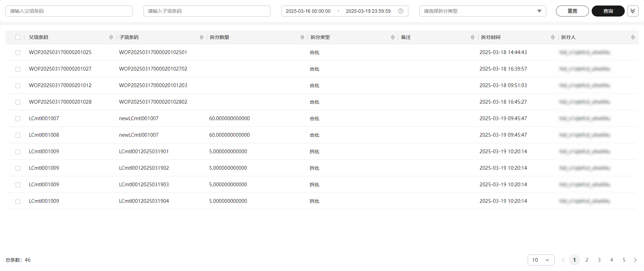Click timestamp 2025-03-18 16:45:27
This screenshot has width=644, height=271.
pos(503,102)
